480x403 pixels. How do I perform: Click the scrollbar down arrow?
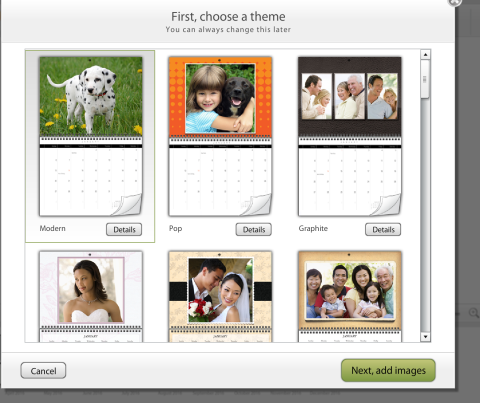coord(425,337)
